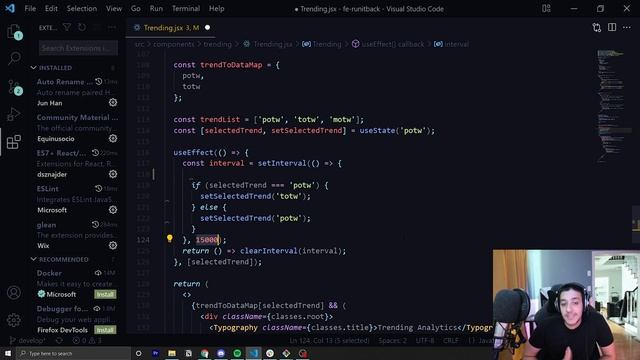Viewport: 640px width, 360px height.
Task: Click Cortana circle on taskbar
Action: [138, 353]
